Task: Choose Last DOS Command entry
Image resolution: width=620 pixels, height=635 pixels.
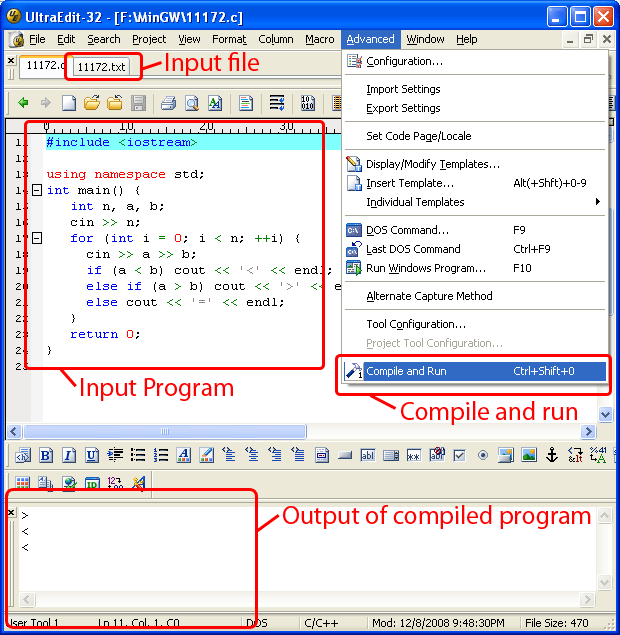Action: coord(475,249)
